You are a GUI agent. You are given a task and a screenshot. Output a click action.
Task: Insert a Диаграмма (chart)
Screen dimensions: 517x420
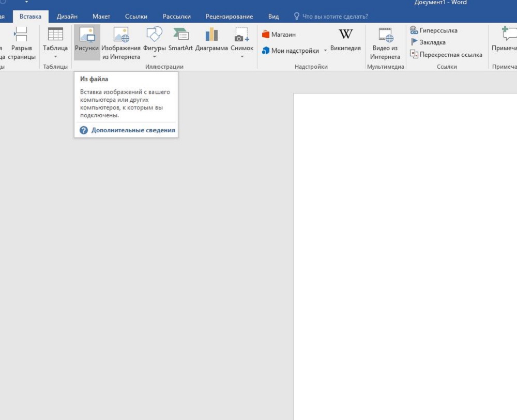(211, 35)
